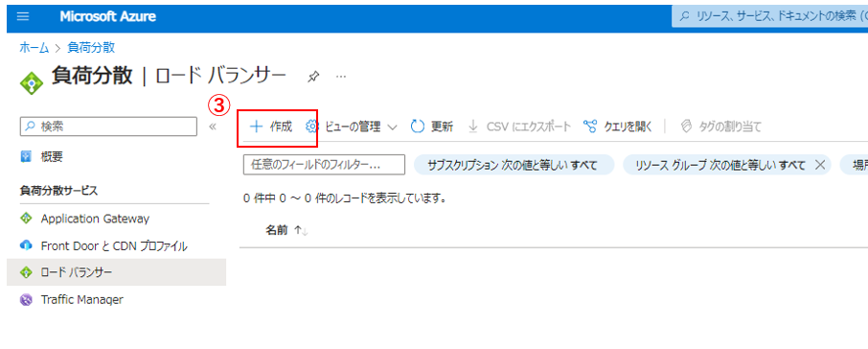Click the refresh circular arrow icon

[x=417, y=127]
